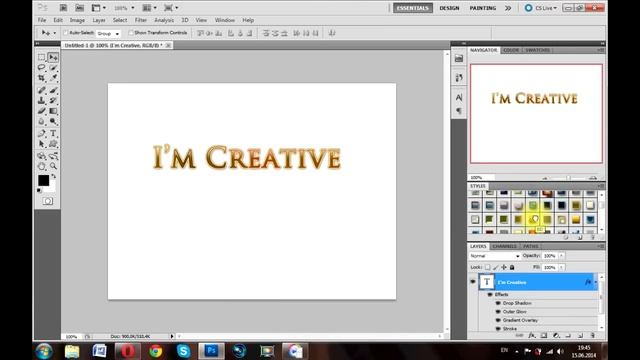
Task: Select the Blur tool
Action: click(x=42, y=121)
